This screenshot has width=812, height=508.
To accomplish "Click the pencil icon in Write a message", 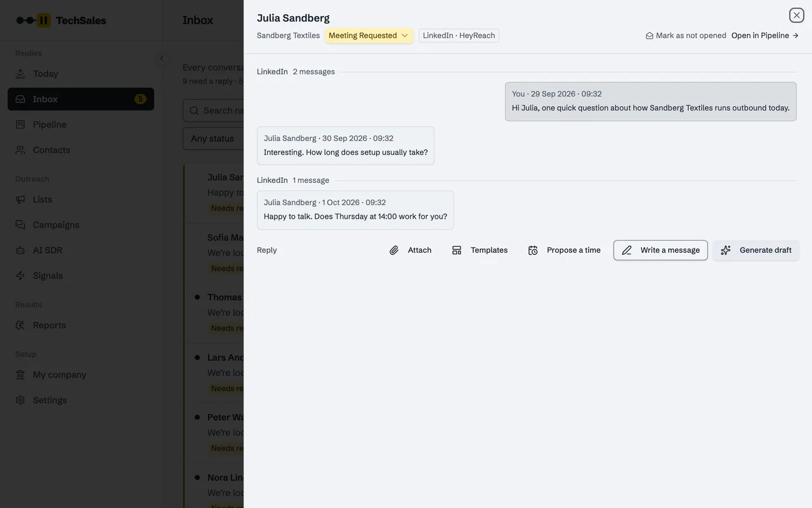I will (627, 250).
